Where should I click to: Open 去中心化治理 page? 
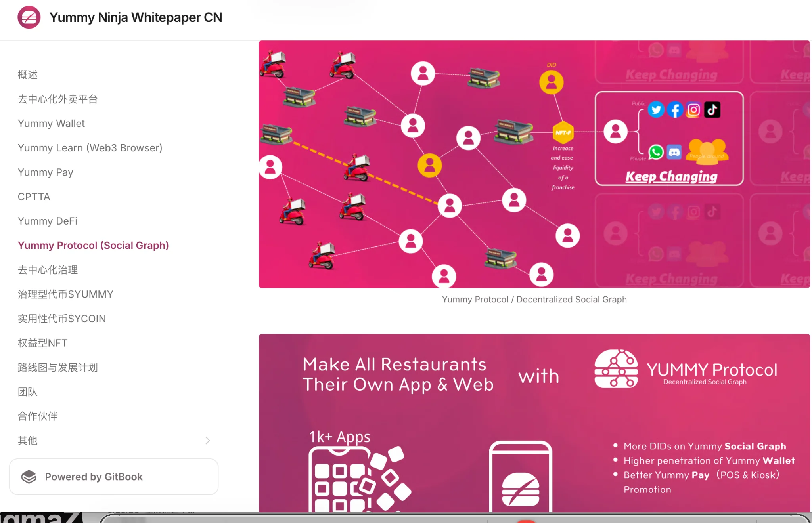[48, 270]
